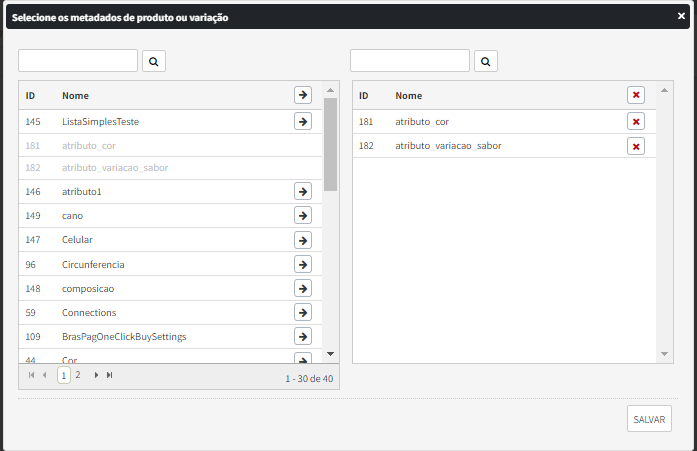This screenshot has height=451, width=697.
Task: Select the Celular row text
Action: pyautogui.click(x=77, y=240)
